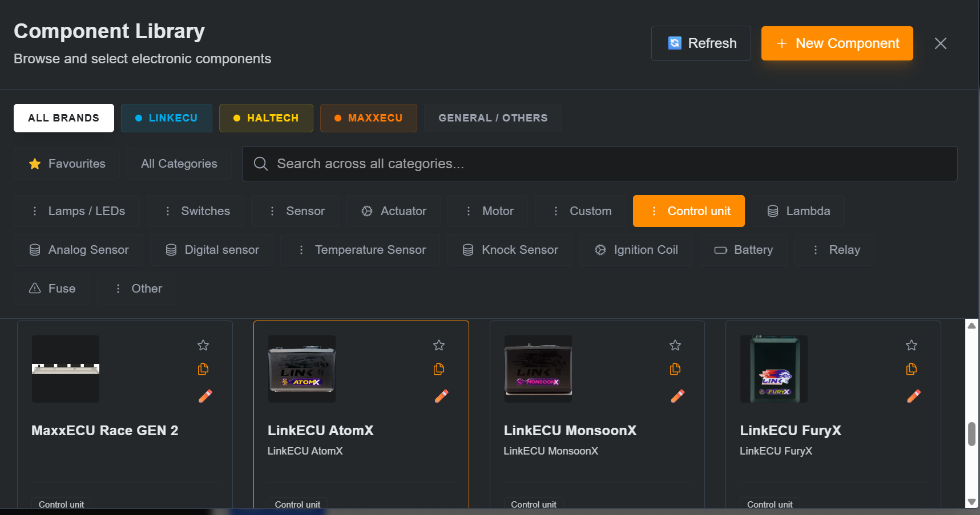Screen dimensions: 980x515
Task: Select the LinkECU AtomX title
Action: [x=321, y=431]
